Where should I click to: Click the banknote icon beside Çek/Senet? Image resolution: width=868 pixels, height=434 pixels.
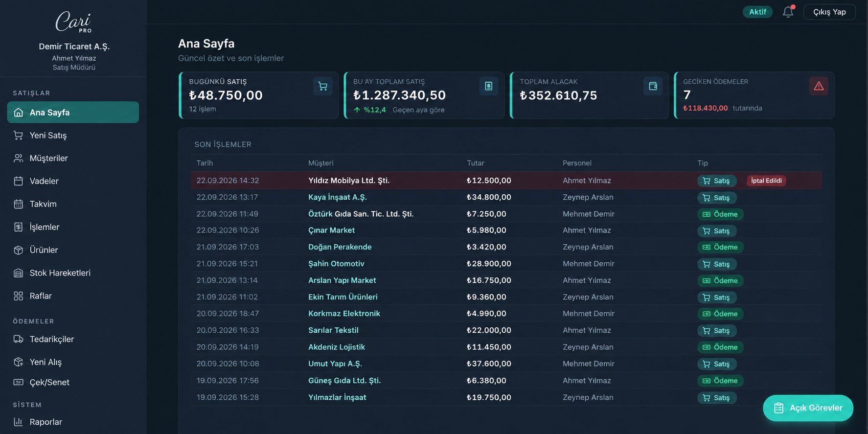coord(19,382)
